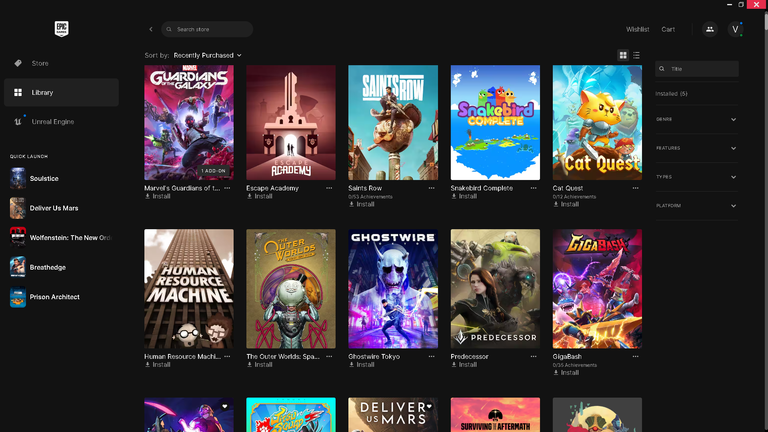
Task: Open Snakebird Complete cover art
Action: pos(495,122)
